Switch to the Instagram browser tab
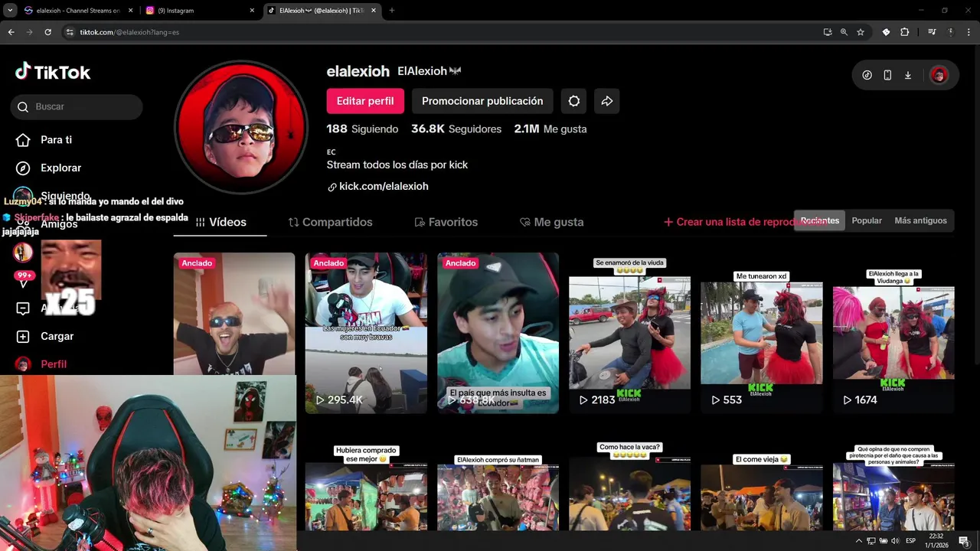Screen dimensions: 980x551 199,11
